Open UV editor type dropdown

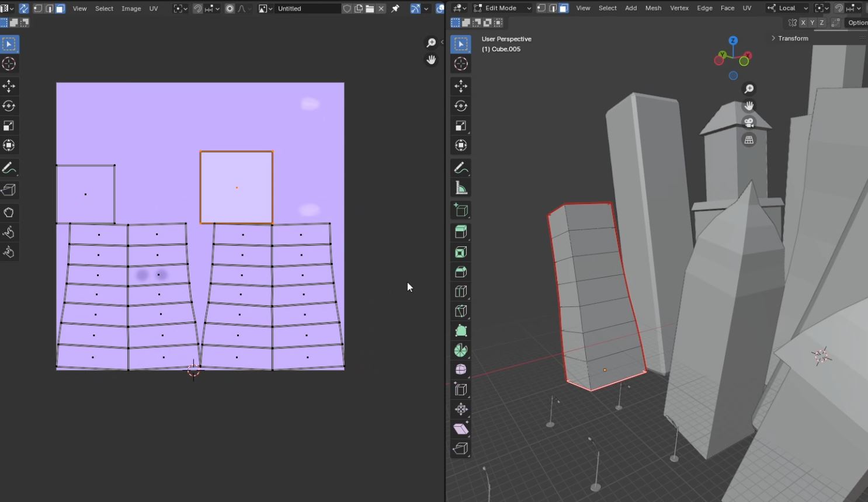click(7, 9)
